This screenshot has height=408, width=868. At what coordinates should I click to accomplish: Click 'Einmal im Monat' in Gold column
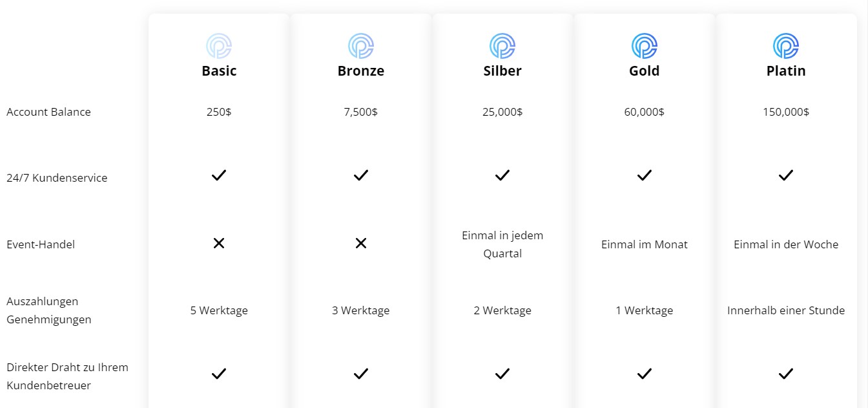coord(644,244)
